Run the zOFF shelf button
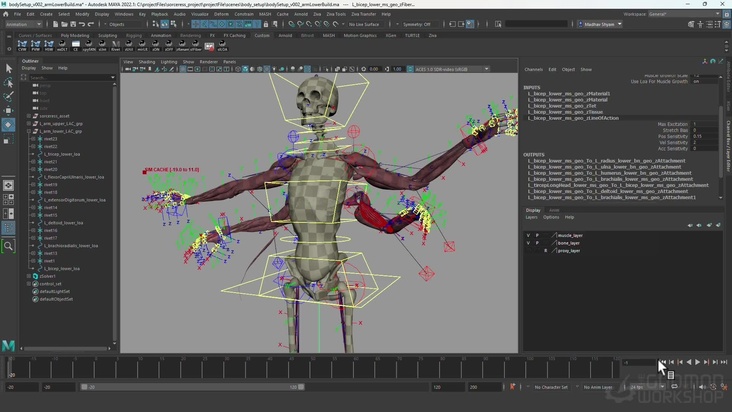This screenshot has height=412, width=732. pyautogui.click(x=169, y=46)
